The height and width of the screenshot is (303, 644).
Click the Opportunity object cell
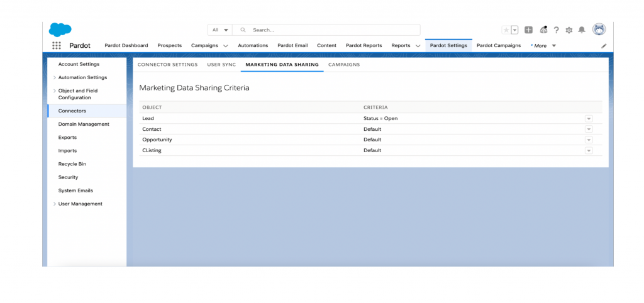(157, 140)
